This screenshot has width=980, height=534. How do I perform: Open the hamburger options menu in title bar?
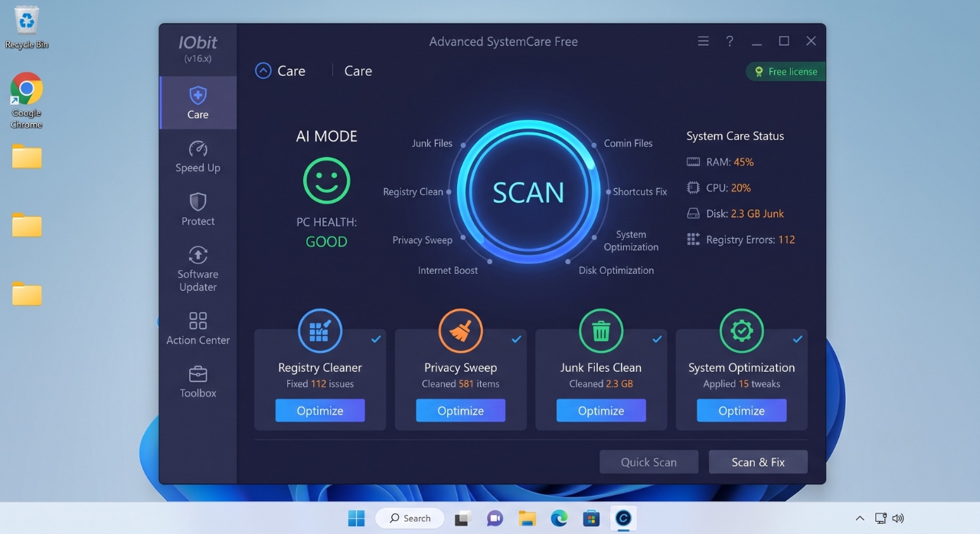click(x=703, y=41)
